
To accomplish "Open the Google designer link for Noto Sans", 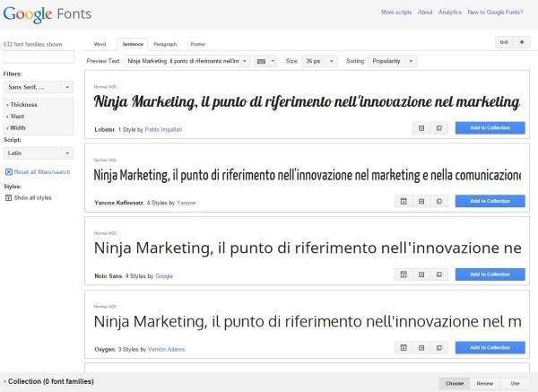I will (164, 276).
